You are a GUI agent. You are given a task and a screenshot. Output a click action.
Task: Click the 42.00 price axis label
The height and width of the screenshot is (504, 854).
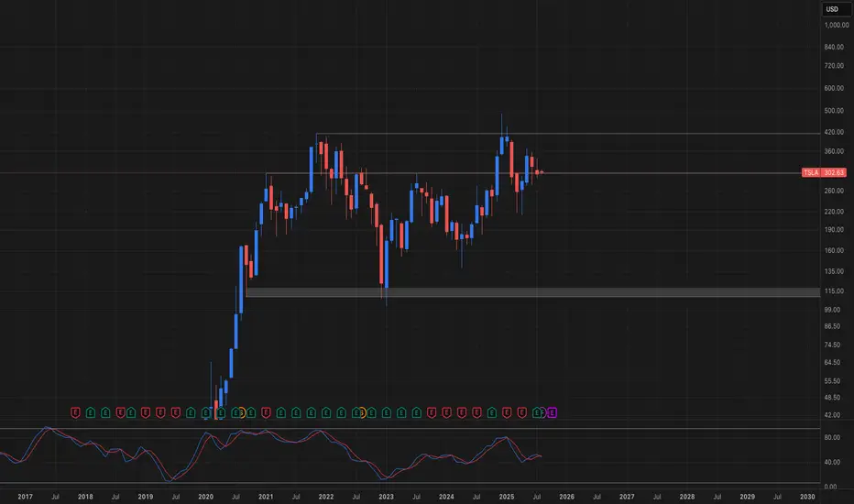(832, 414)
